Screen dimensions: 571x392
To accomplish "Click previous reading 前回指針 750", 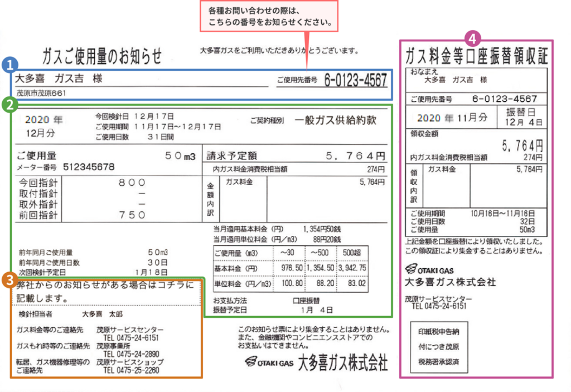I will pos(132,215).
